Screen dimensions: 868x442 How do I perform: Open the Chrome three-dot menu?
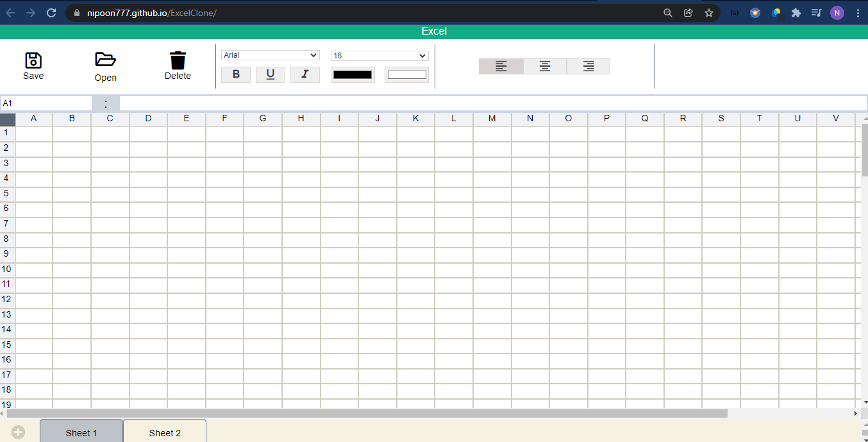click(858, 13)
